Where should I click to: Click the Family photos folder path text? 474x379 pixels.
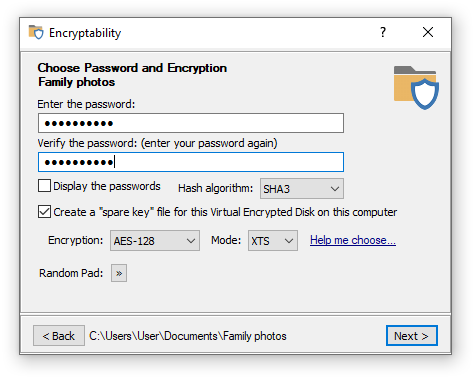tap(188, 336)
